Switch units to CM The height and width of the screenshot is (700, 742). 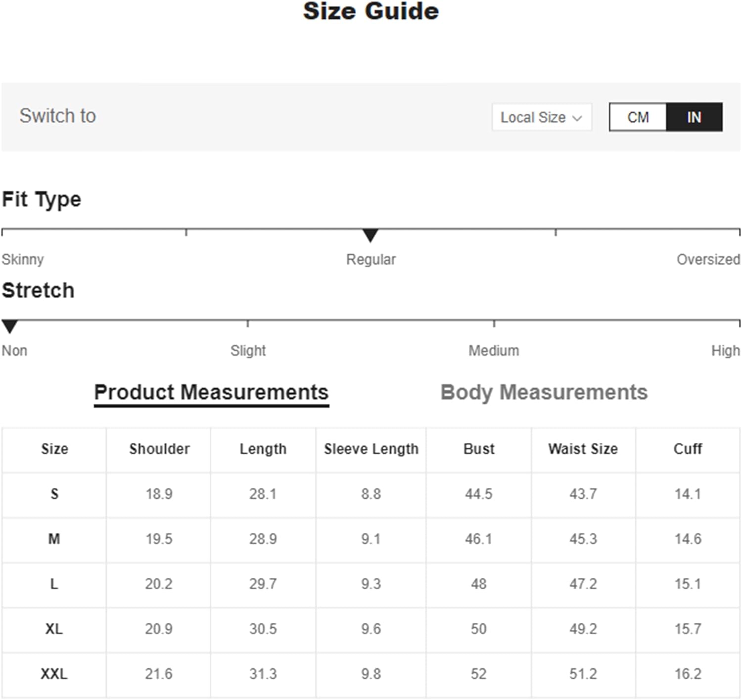click(x=638, y=117)
